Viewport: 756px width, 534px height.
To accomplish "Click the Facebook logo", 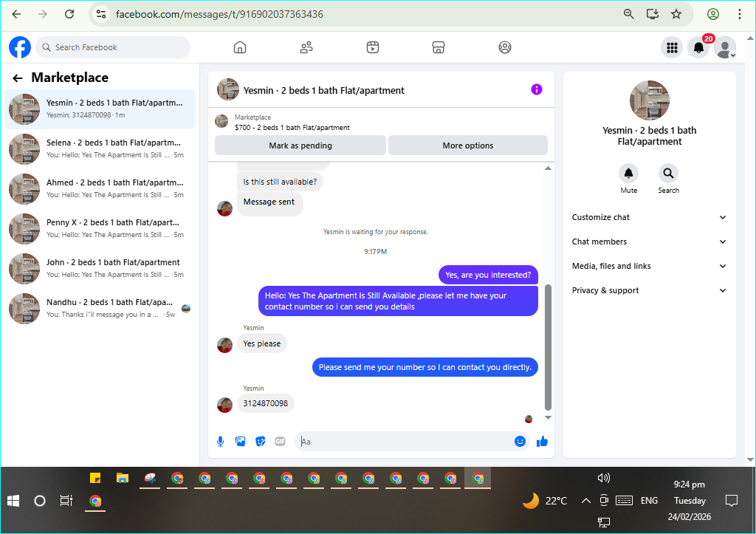I will tap(20, 47).
